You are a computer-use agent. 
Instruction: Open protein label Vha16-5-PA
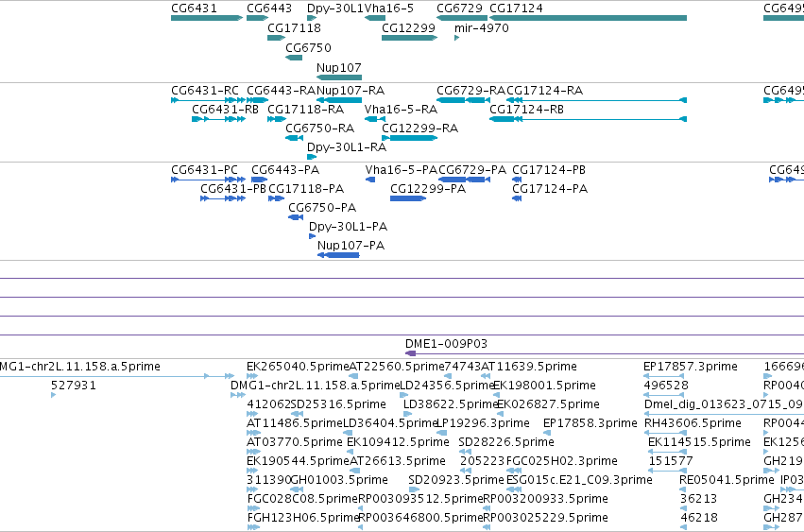(x=402, y=170)
